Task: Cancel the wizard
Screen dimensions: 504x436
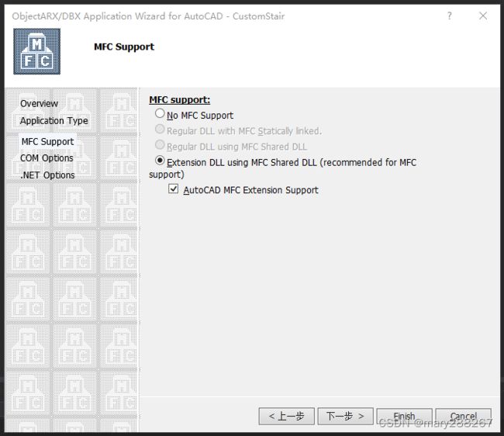Action: 464,417
